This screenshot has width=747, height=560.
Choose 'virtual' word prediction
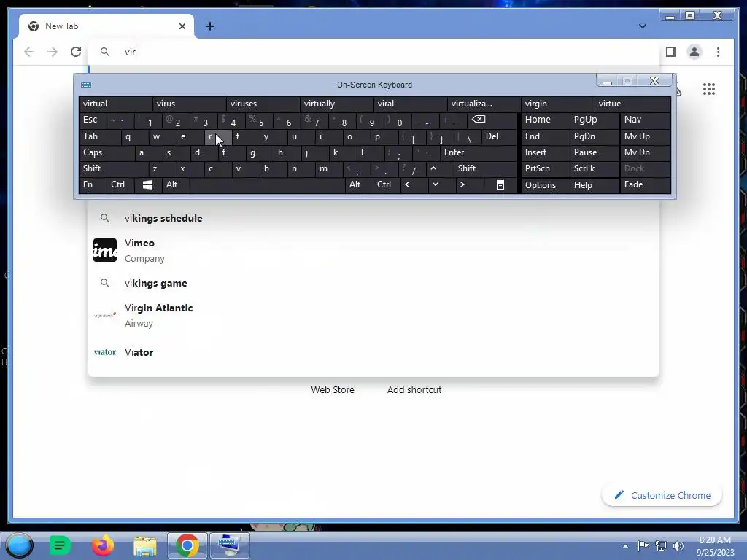click(x=116, y=104)
